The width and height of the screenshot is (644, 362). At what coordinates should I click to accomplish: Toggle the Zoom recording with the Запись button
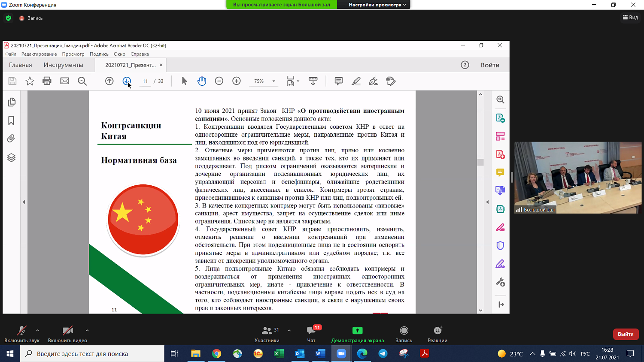pyautogui.click(x=404, y=334)
